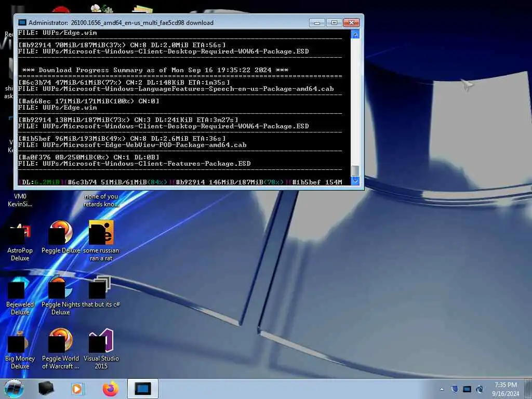The height and width of the screenshot is (399, 532).
Task: Click the Show Desktop strip beside the clock
Action: pos(529,389)
